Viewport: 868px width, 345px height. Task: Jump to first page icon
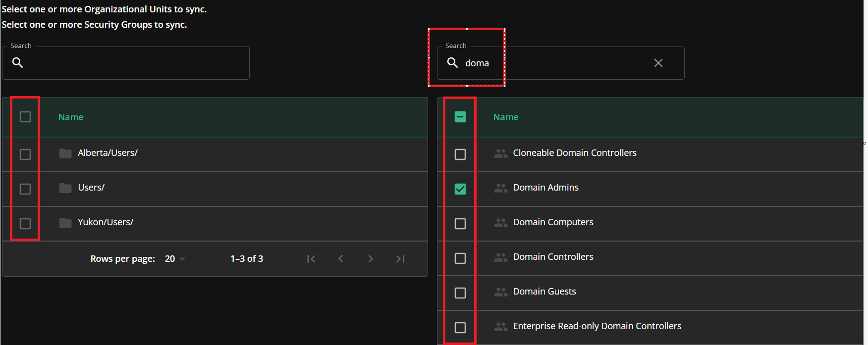[311, 259]
